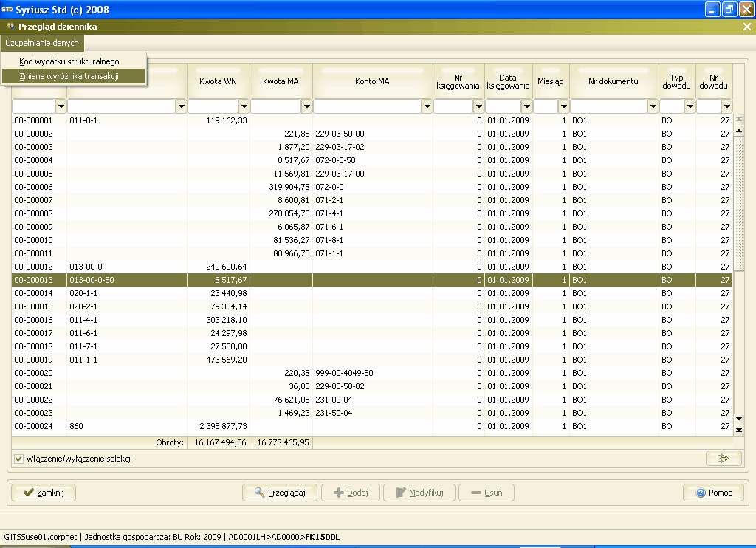Open the filter dropdown under Konto MA column

click(427, 106)
